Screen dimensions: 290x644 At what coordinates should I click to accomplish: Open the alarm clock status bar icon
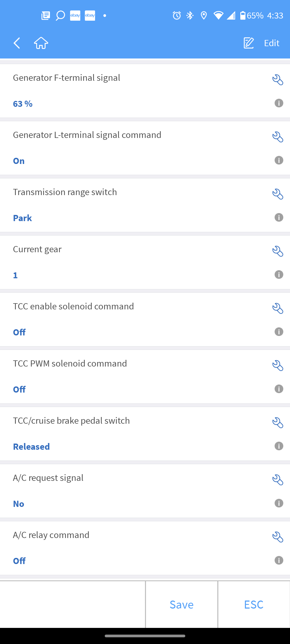[x=177, y=16]
